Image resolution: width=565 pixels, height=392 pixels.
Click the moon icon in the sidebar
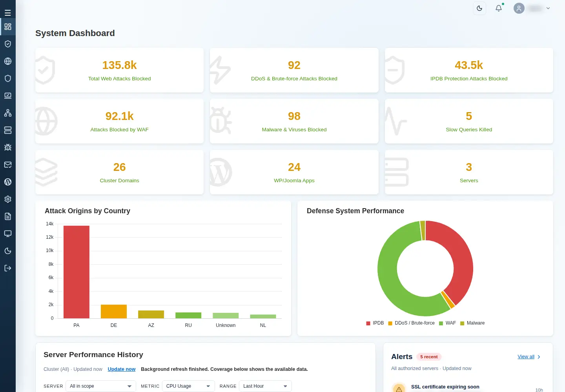tap(8, 251)
